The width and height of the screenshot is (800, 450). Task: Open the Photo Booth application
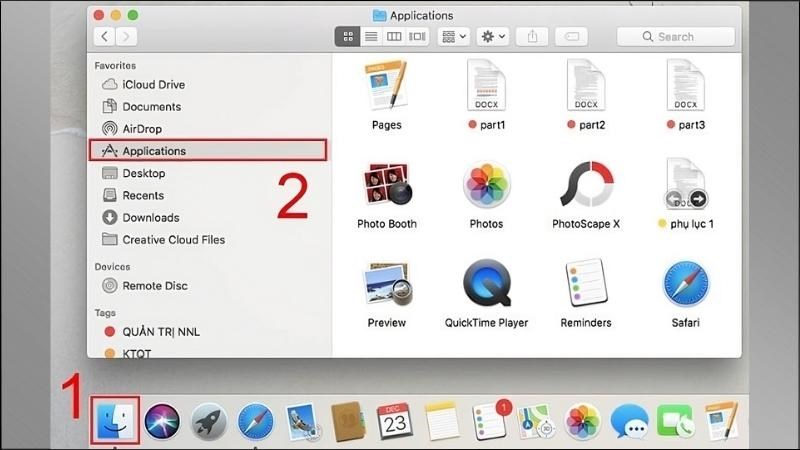387,186
